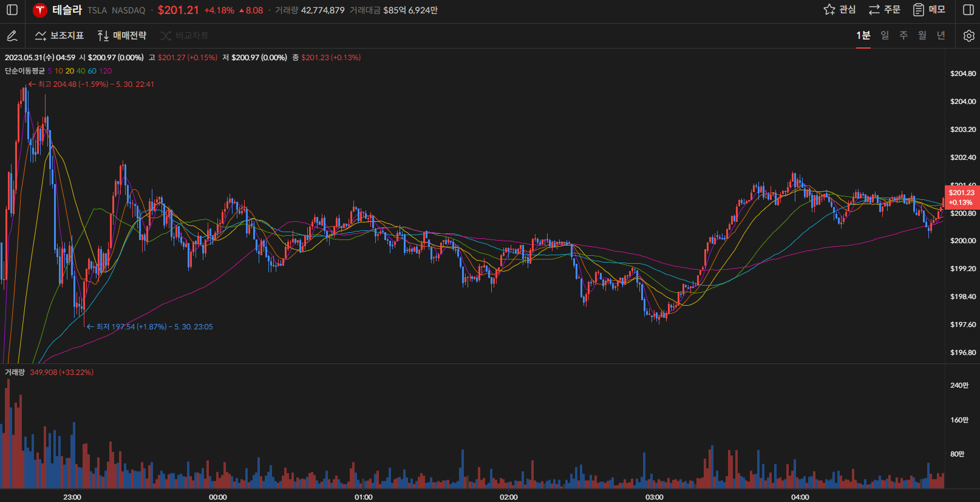Click the current price tag $201.23

tap(962, 197)
